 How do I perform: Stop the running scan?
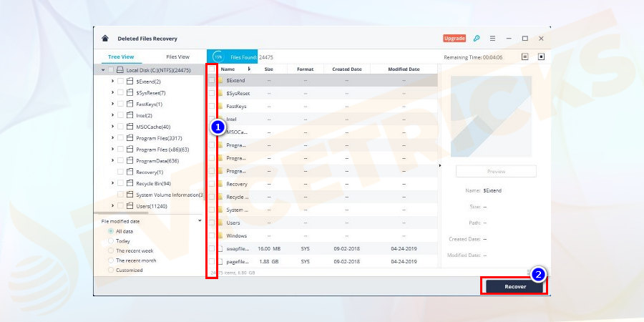tap(541, 57)
